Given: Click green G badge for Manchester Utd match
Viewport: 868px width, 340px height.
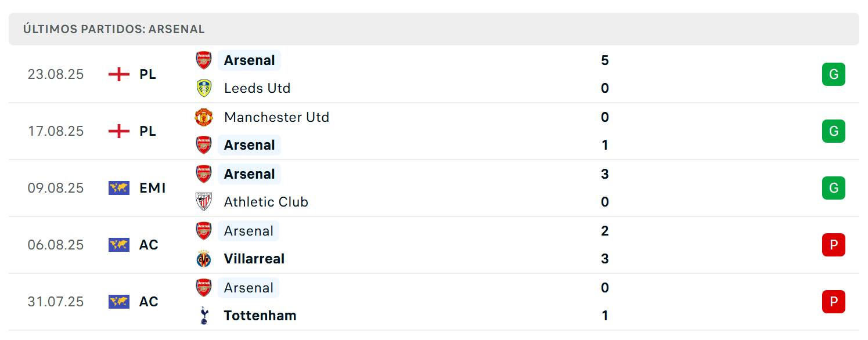Looking at the screenshot, I should (x=834, y=131).
